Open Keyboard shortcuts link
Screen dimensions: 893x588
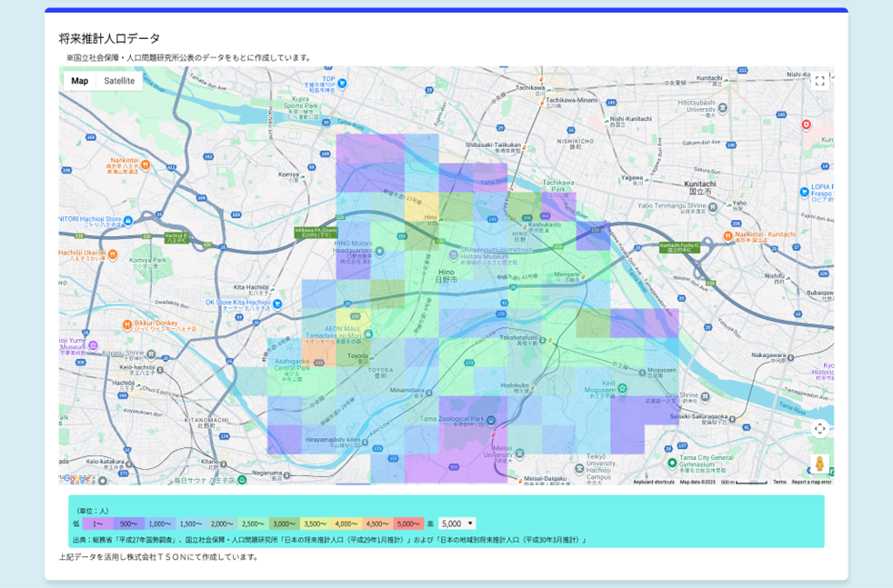pos(654,482)
